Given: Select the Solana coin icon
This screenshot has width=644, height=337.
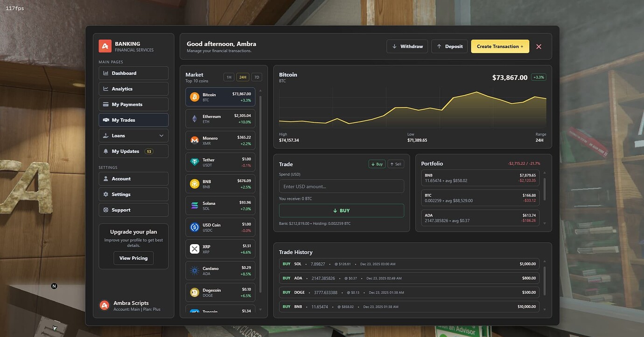Looking at the screenshot, I should (195, 206).
